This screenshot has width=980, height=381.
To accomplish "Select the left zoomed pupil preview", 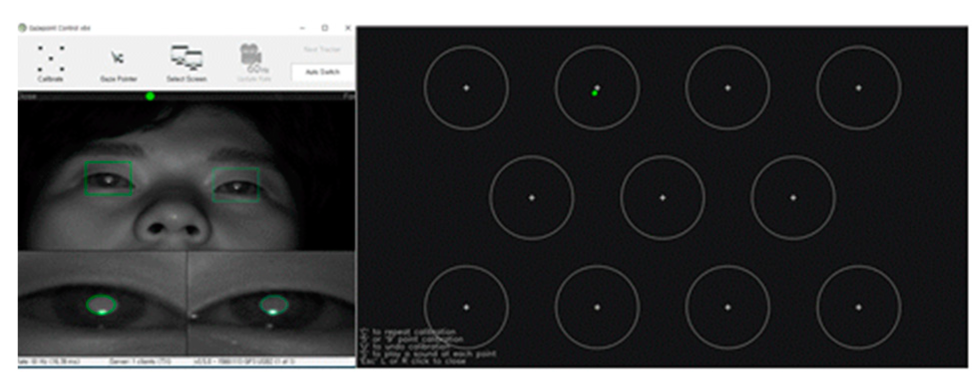I will (102, 304).
